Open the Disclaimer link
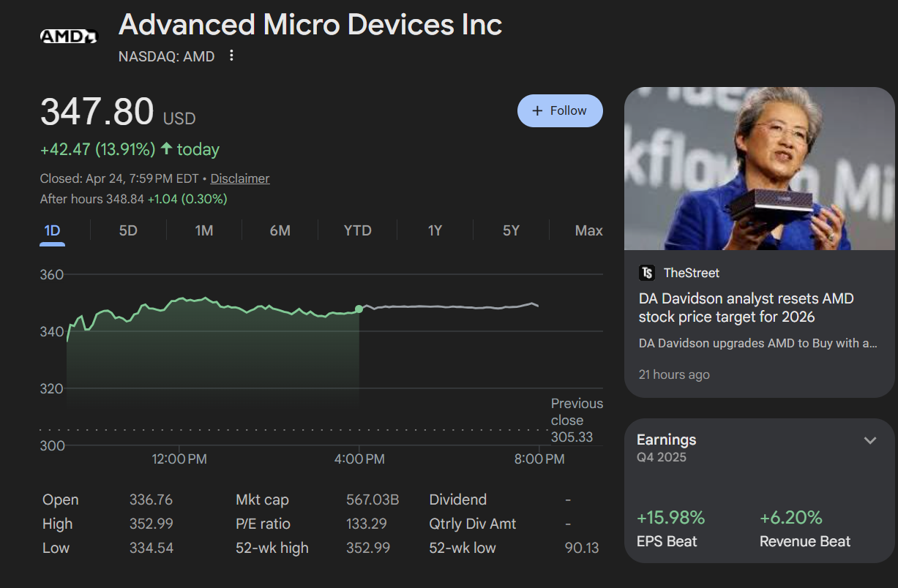The width and height of the screenshot is (898, 588). pyautogui.click(x=240, y=178)
